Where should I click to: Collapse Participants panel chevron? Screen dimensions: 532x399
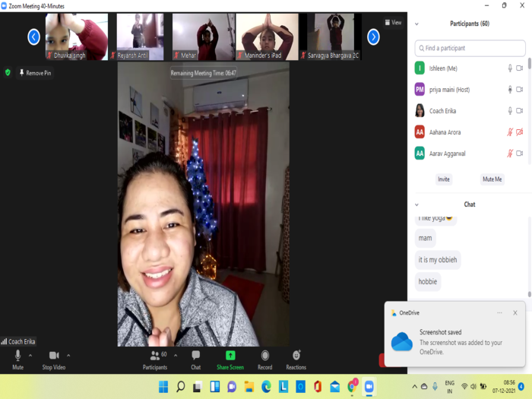[416, 24]
